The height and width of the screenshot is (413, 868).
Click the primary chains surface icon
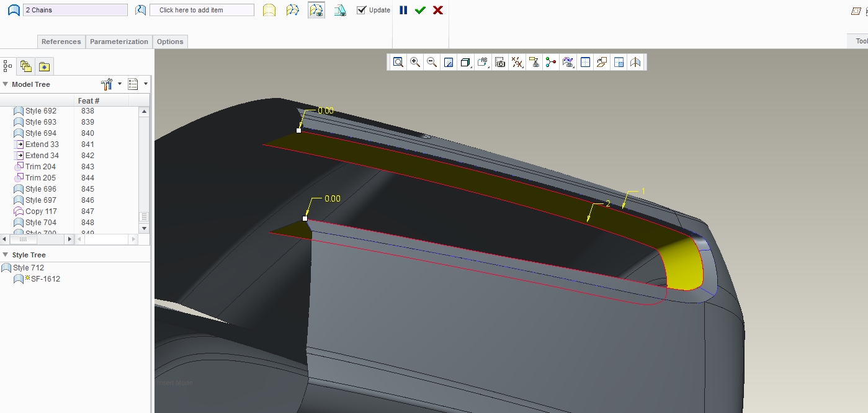coord(14,11)
